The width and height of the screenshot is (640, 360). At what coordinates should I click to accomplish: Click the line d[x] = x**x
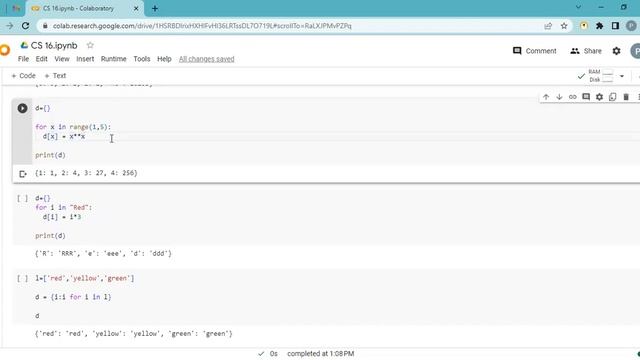64,136
